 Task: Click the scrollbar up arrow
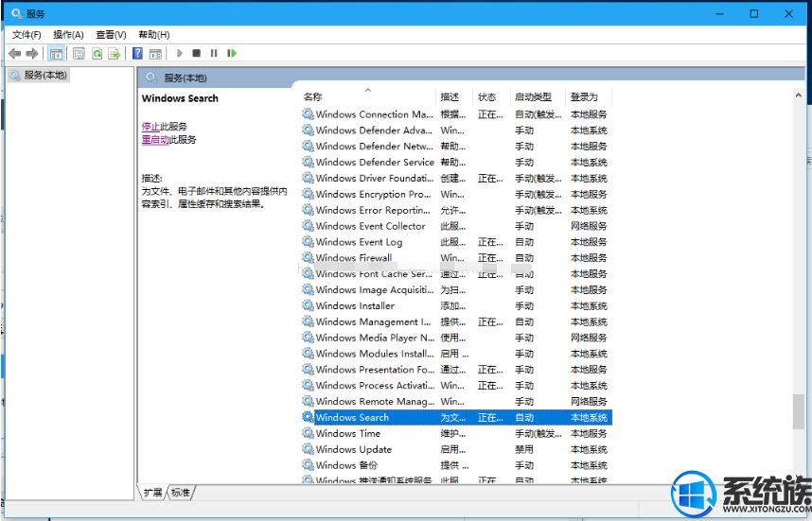click(798, 96)
